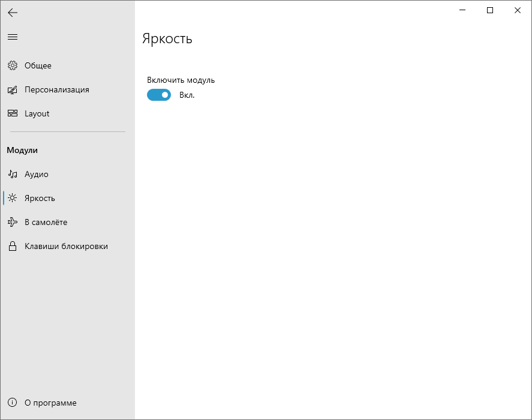Collapse sidebar with hamburger menu icon
This screenshot has width=532, height=420.
(x=13, y=37)
